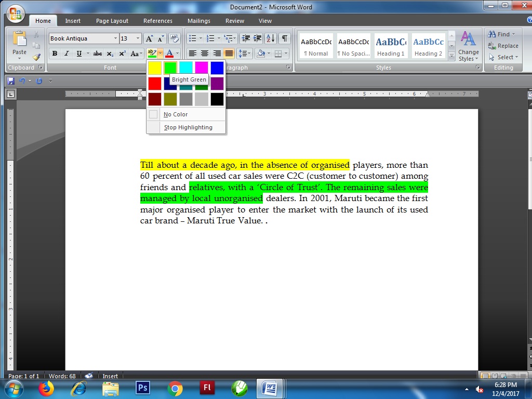Switch to the Insert tab
Image resolution: width=532 pixels, height=399 pixels.
73,21
